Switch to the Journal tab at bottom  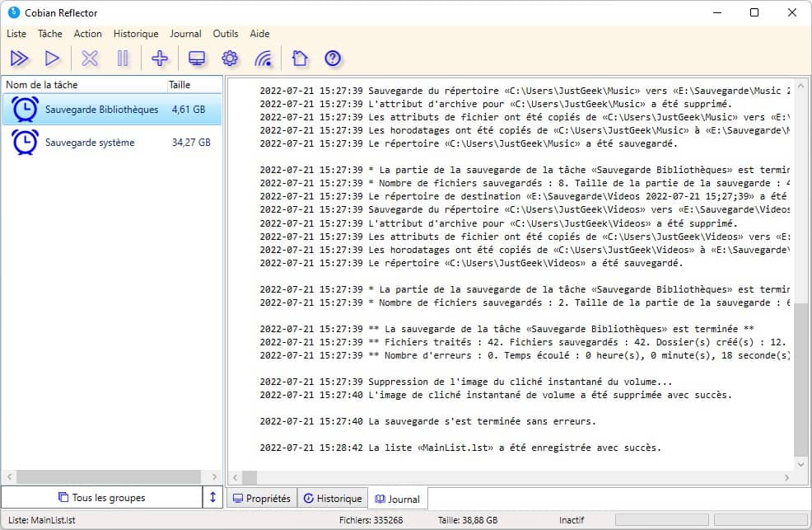[x=397, y=499]
